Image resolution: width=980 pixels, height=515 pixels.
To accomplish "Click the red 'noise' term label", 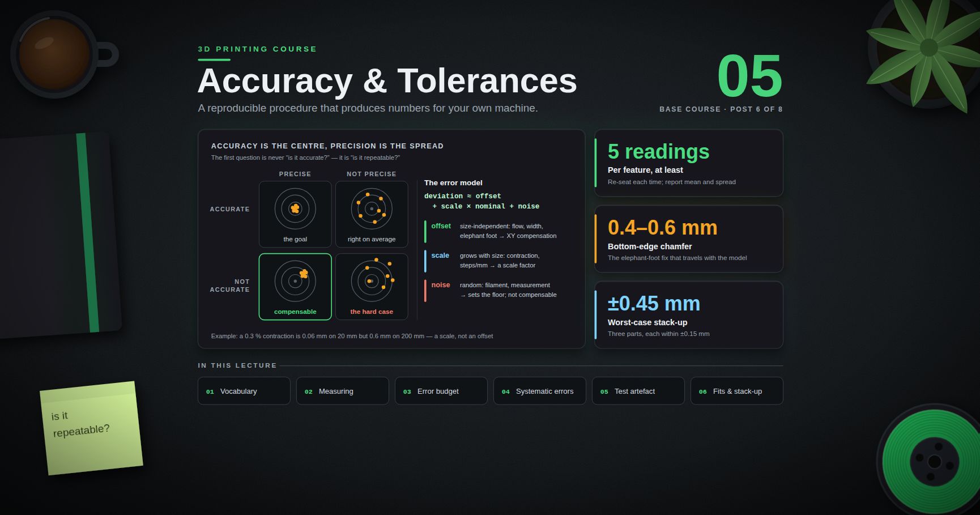I will [x=441, y=285].
